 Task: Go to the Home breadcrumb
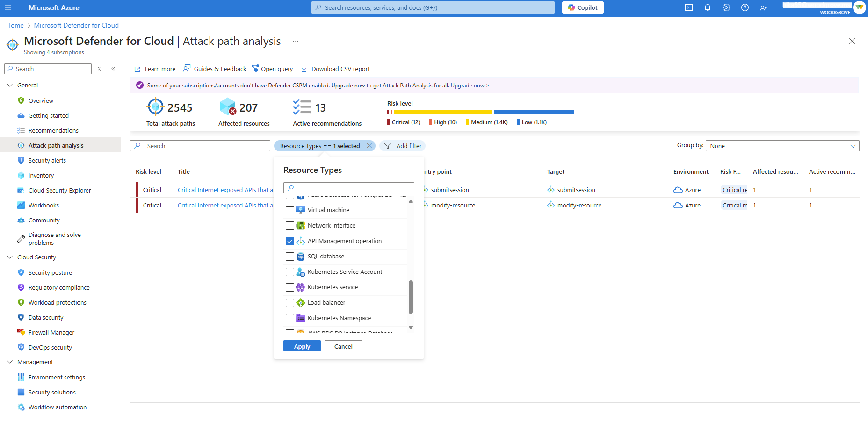[15, 25]
